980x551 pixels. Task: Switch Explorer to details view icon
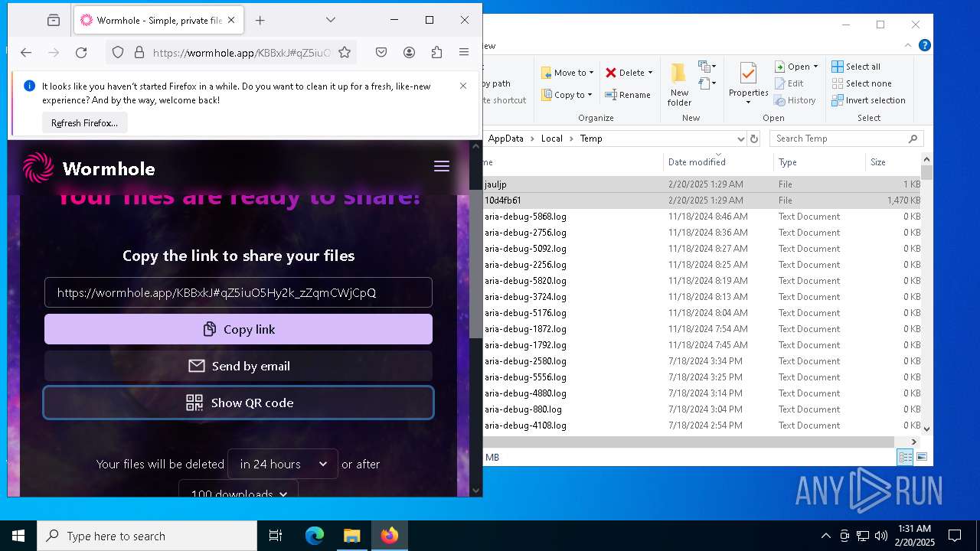pyautogui.click(x=906, y=457)
